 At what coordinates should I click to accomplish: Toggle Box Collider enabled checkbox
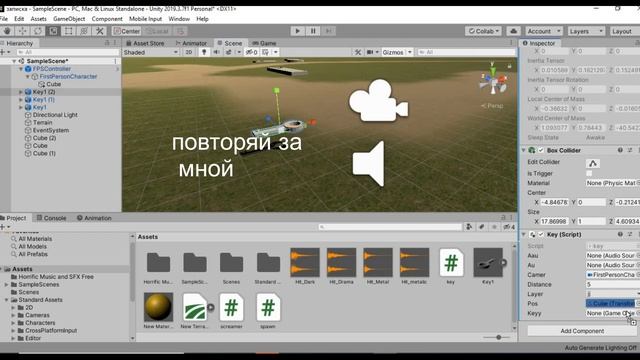coord(541,150)
